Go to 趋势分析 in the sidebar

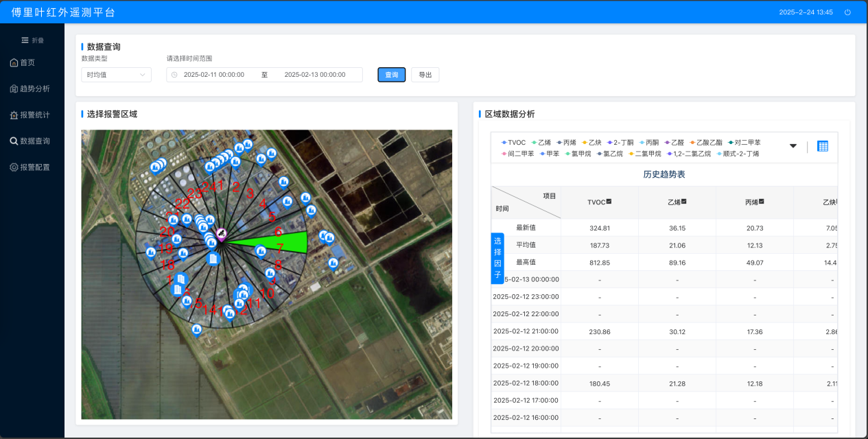(x=34, y=88)
